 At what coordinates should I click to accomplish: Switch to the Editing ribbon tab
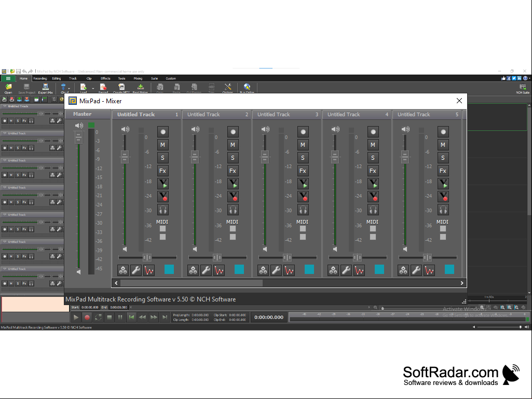57,78
